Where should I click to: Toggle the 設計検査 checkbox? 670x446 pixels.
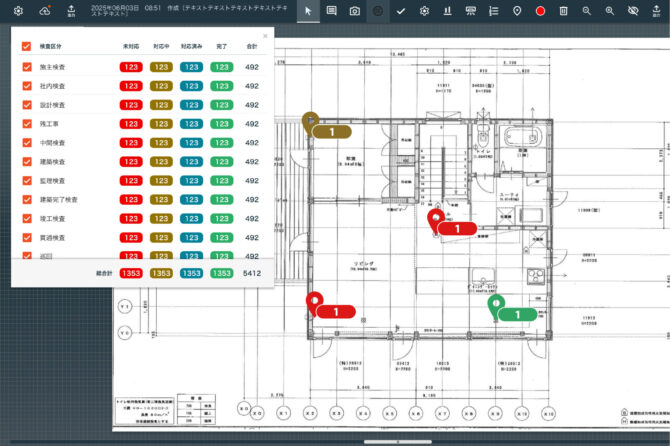point(27,105)
